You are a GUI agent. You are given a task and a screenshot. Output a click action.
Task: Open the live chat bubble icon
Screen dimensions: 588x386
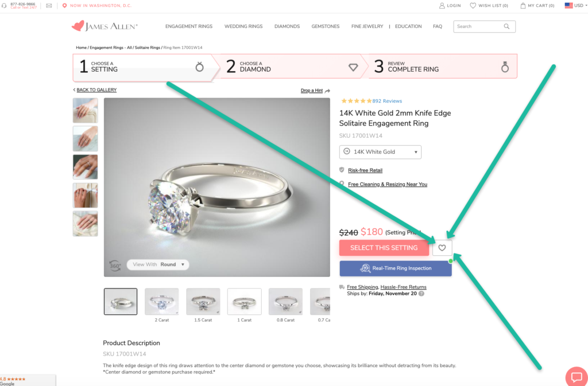pyautogui.click(x=576, y=377)
